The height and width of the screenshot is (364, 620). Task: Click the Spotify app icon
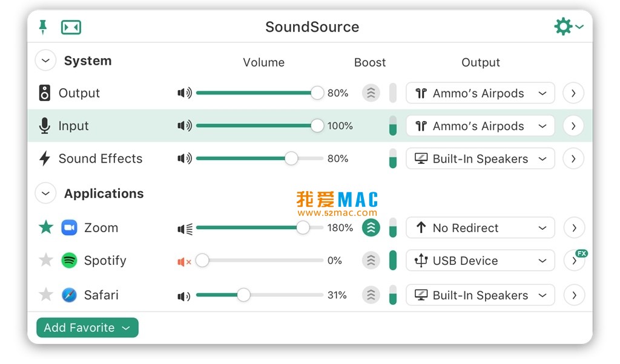(69, 261)
